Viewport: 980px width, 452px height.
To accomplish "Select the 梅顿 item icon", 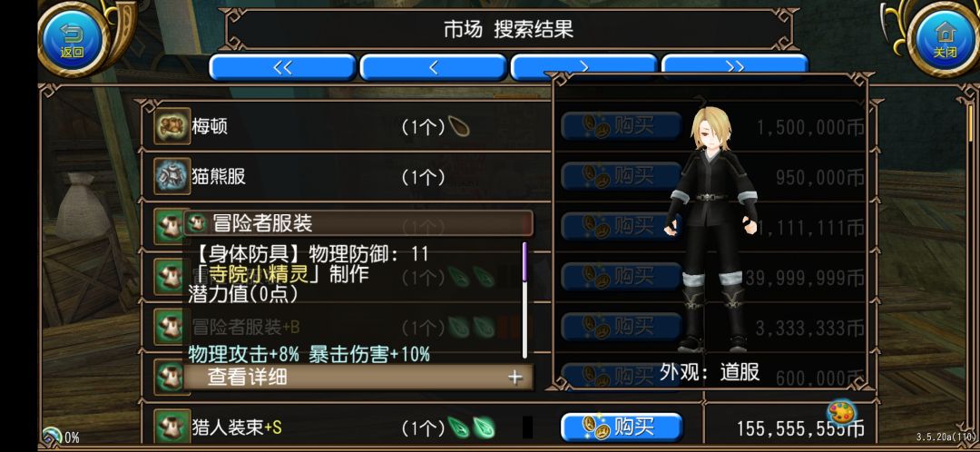I will pyautogui.click(x=171, y=126).
